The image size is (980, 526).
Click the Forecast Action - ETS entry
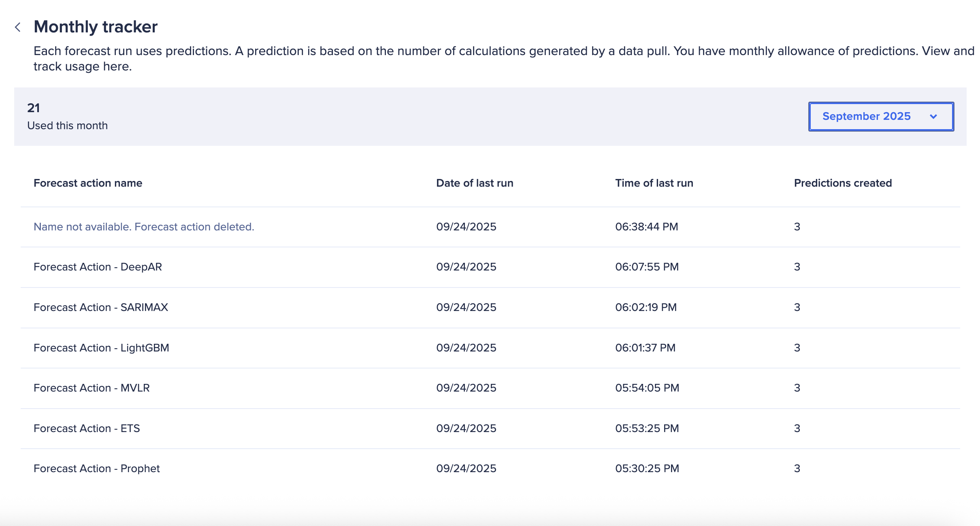[x=87, y=428]
